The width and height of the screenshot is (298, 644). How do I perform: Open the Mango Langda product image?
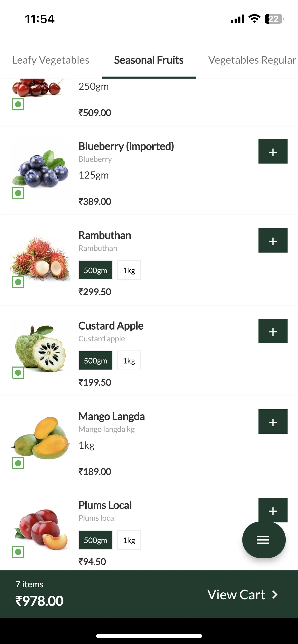pyautogui.click(x=40, y=437)
